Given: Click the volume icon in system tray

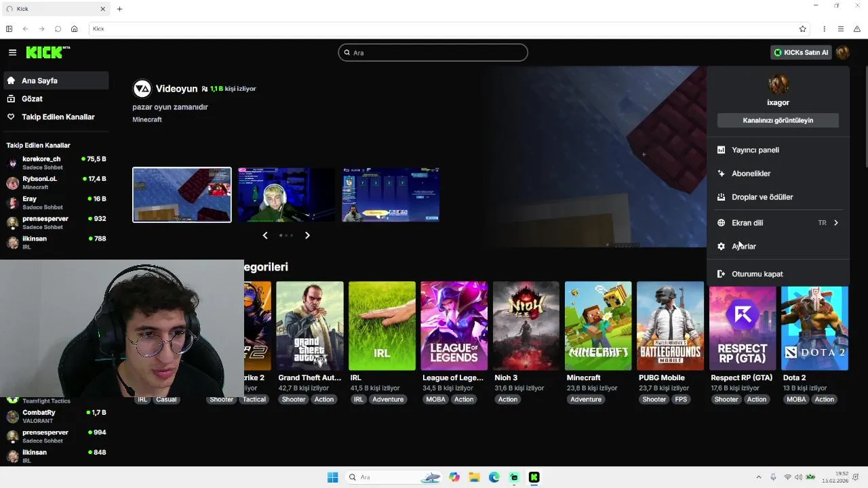Looking at the screenshot, I should 798,477.
